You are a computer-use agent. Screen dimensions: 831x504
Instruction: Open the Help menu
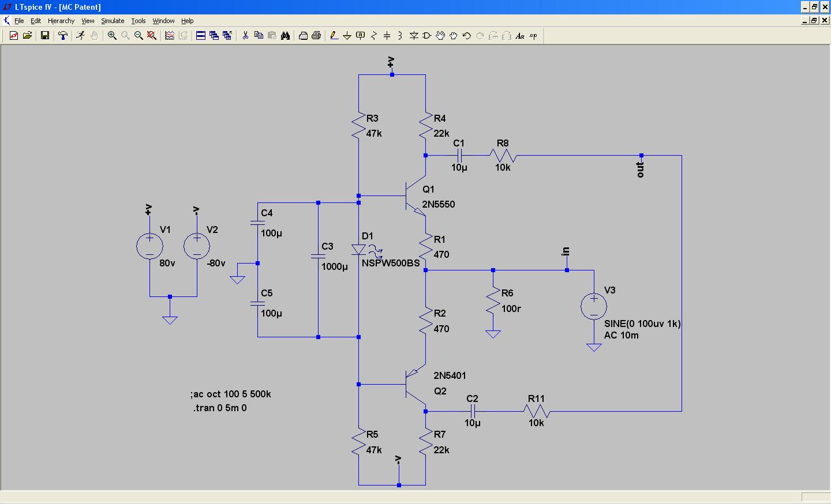[188, 21]
